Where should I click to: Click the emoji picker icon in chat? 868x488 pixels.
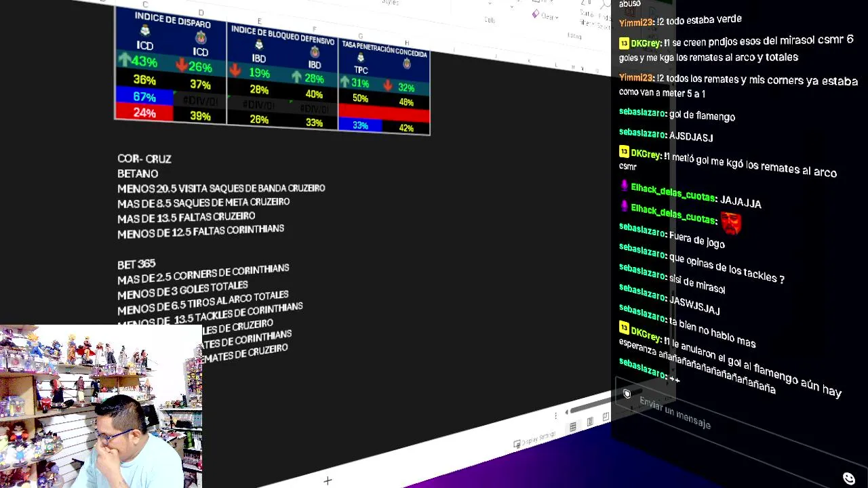pyautogui.click(x=848, y=479)
